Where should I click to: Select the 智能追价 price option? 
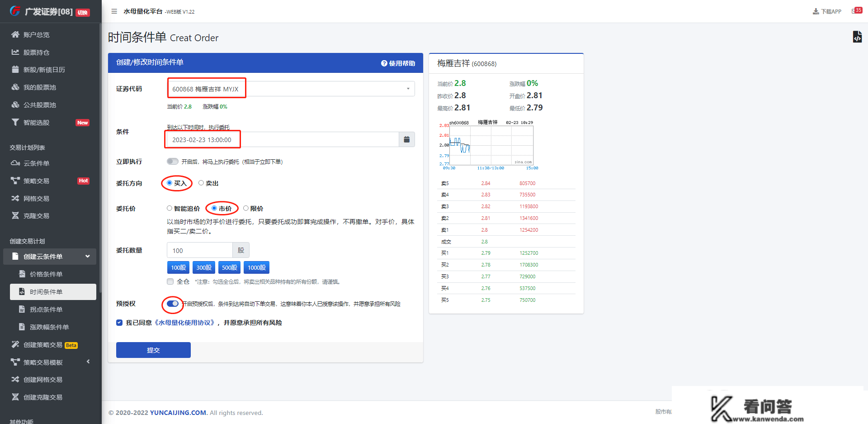[x=170, y=208]
